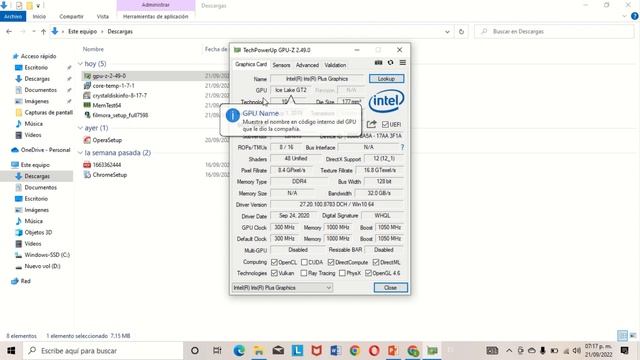Toggle the OpenCL checkbox

click(274, 262)
